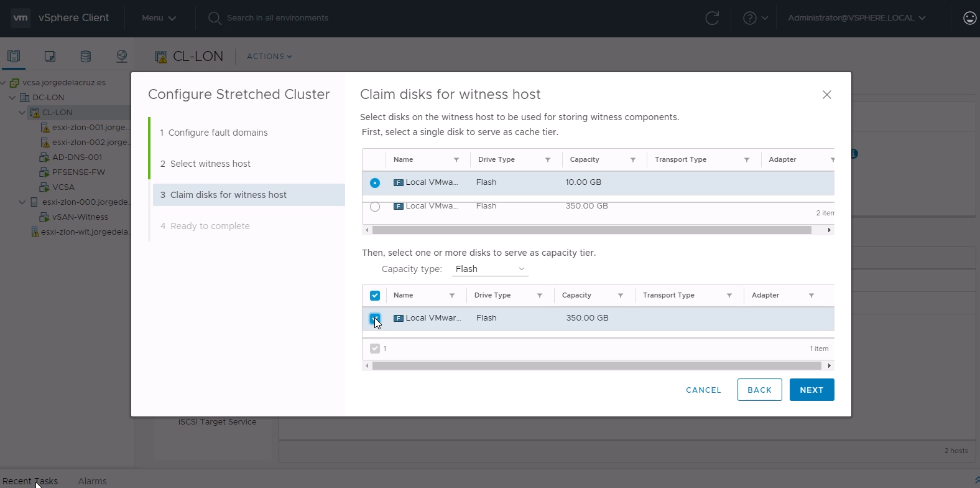Open the VMs and Templates view icon
The image size is (980, 488).
click(x=50, y=57)
